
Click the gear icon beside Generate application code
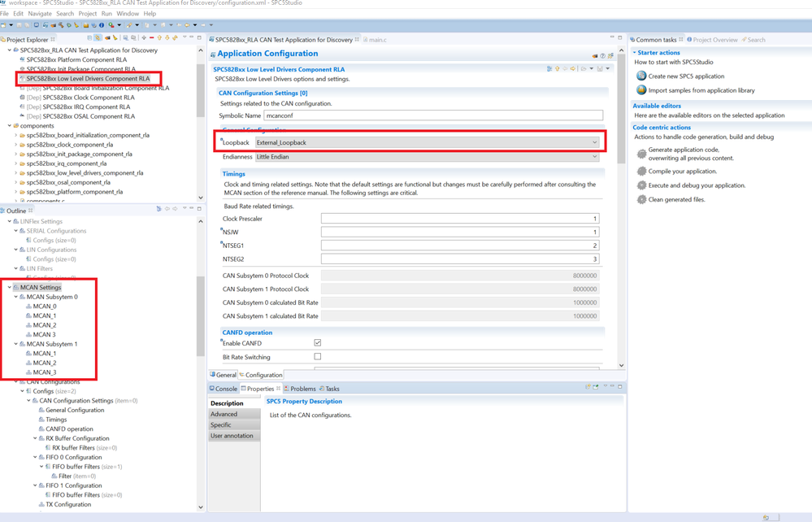click(641, 154)
